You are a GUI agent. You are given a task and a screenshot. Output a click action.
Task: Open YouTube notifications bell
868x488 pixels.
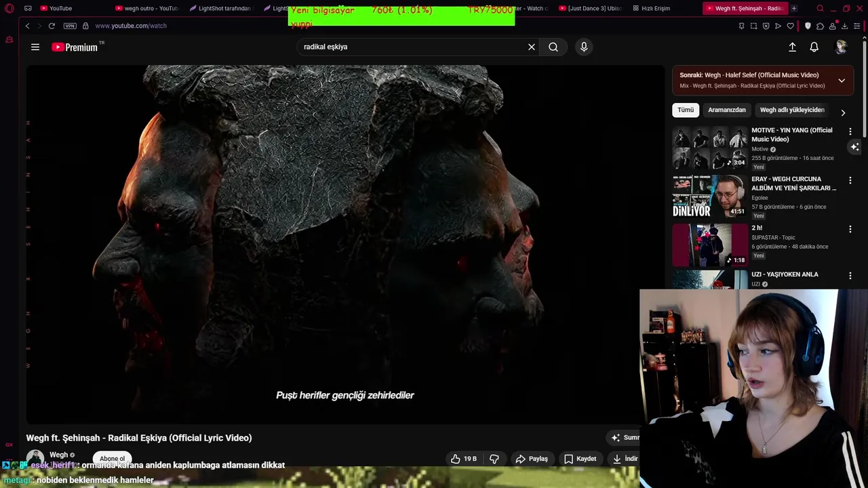point(814,47)
